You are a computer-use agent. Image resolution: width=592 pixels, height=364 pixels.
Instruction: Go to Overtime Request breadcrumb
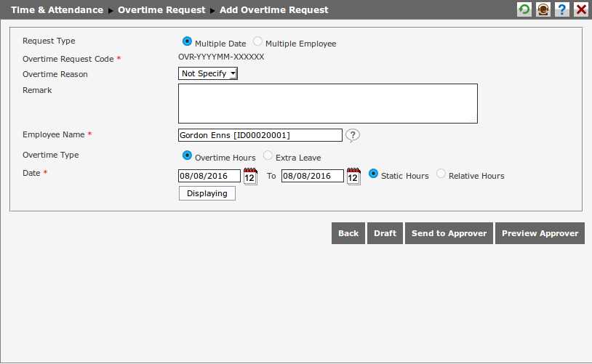161,10
